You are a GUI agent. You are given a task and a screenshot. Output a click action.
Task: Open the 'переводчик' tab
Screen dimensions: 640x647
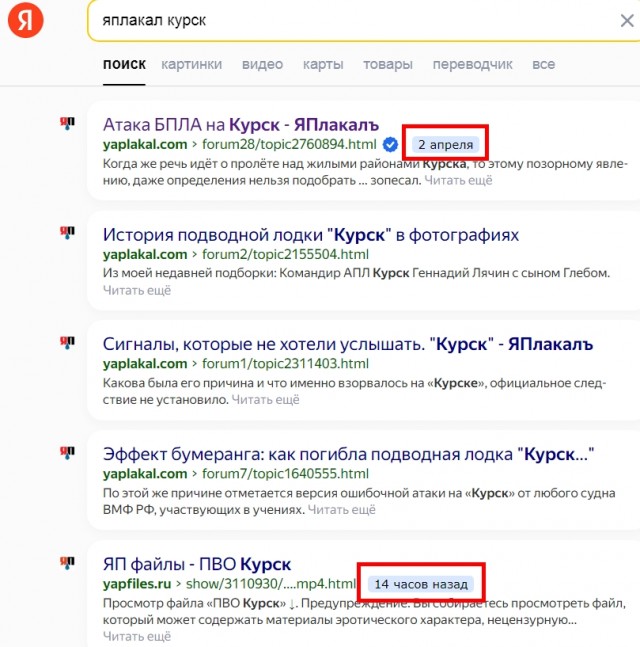coord(472,64)
